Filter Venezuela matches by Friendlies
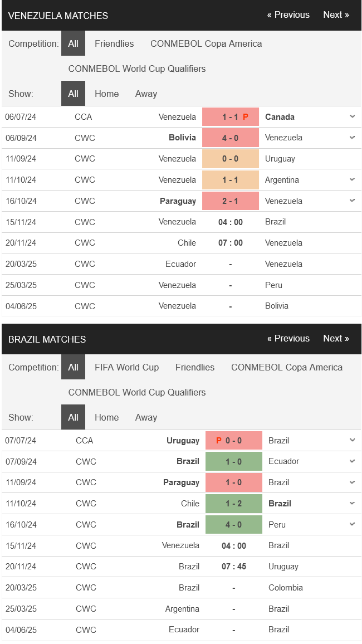 pos(114,43)
